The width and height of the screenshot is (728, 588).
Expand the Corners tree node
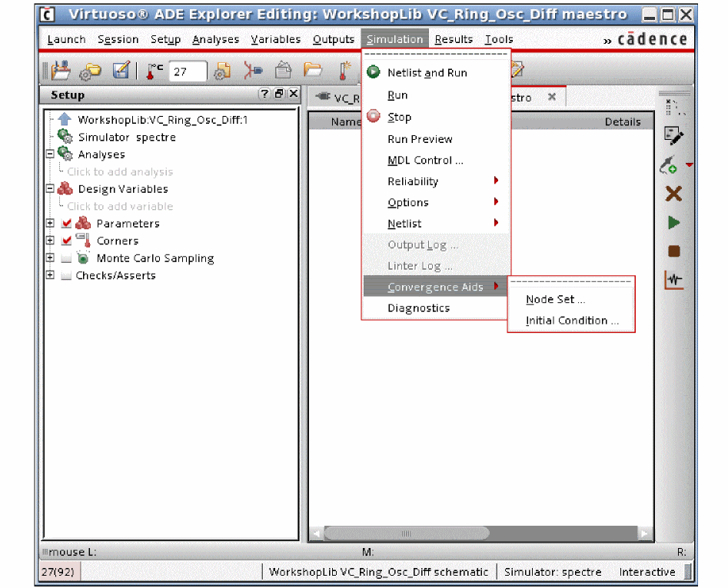coord(50,240)
